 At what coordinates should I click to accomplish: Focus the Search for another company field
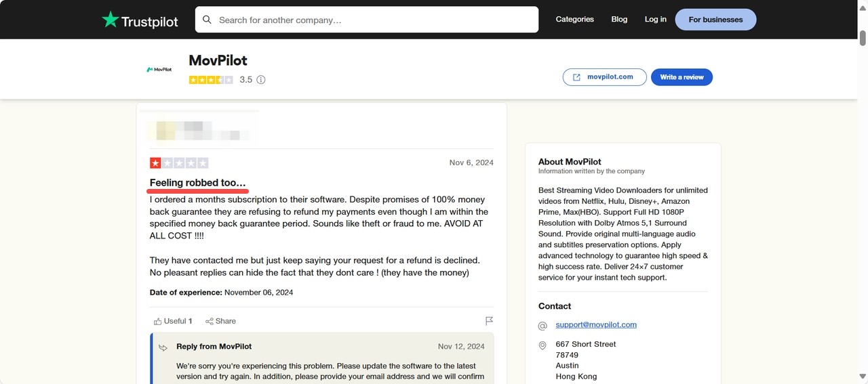click(367, 20)
